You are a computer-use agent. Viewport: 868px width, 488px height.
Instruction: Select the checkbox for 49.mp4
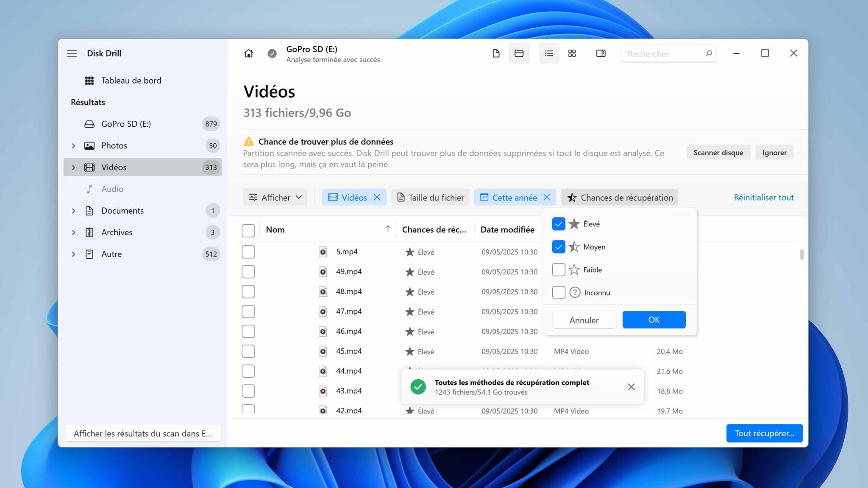[248, 272]
